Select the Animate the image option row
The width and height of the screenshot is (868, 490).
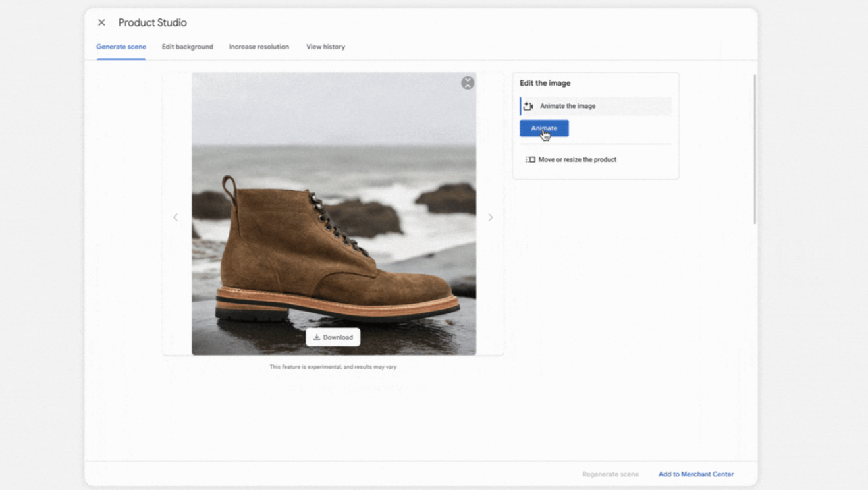(595, 106)
